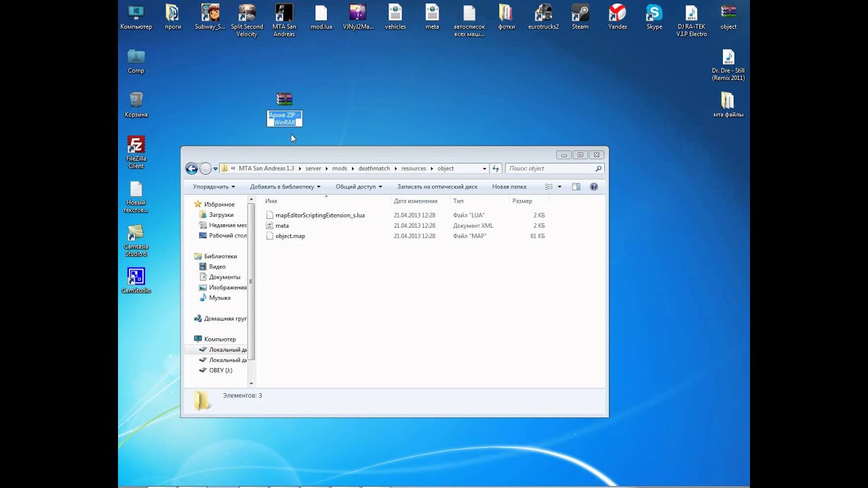This screenshot has height=488, width=868.
Task: Open the view options dropdown arrow
Action: 559,186
